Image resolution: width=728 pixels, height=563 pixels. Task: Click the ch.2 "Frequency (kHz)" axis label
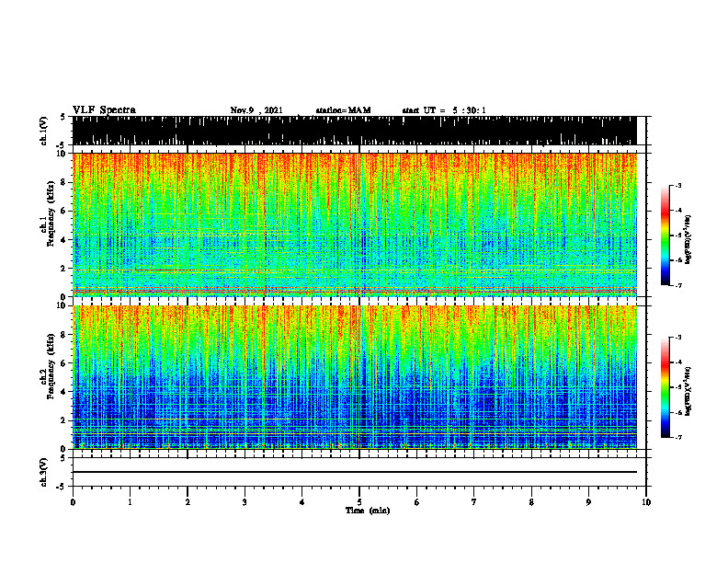[51, 366]
